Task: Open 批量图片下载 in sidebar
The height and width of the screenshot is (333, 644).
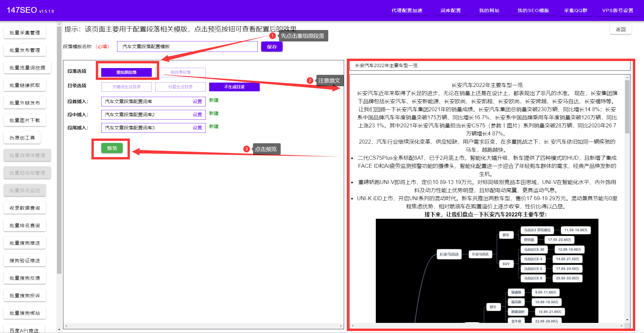Action: coord(25,120)
